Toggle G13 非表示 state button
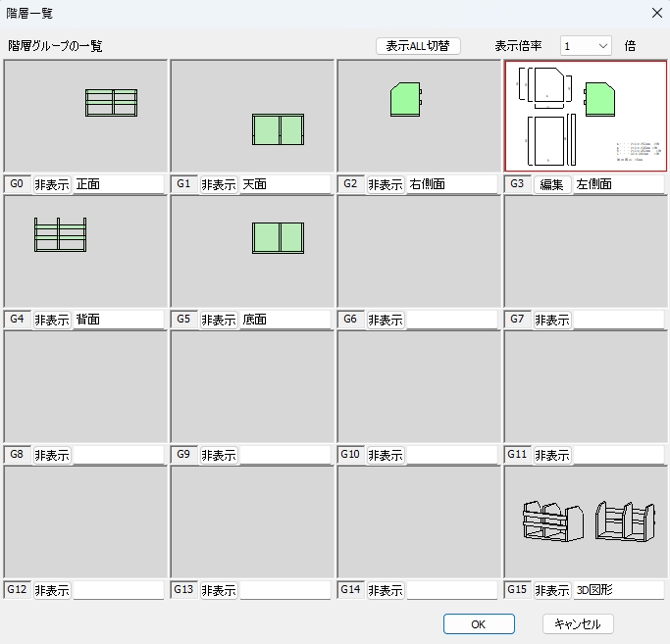Image resolution: width=670 pixels, height=644 pixels. 219,590
